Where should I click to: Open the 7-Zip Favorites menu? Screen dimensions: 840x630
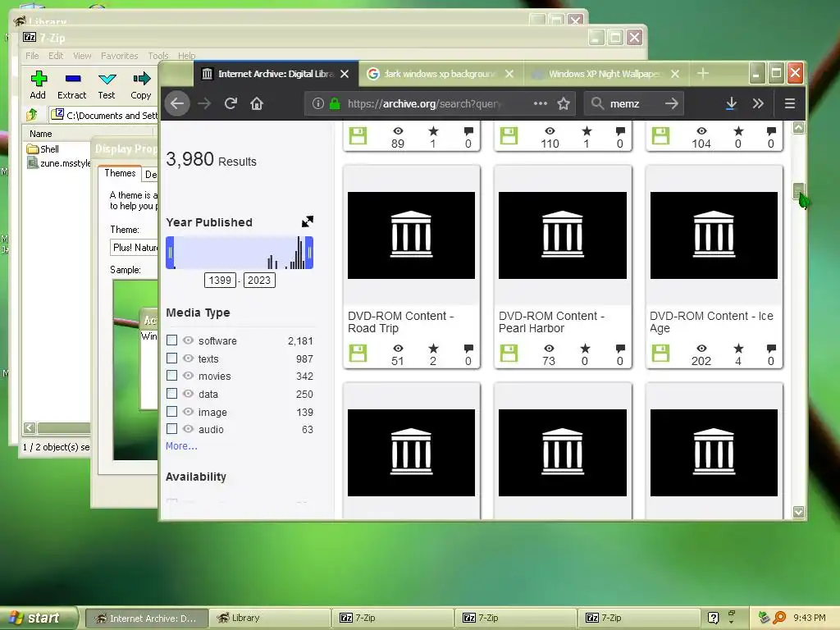[120, 56]
